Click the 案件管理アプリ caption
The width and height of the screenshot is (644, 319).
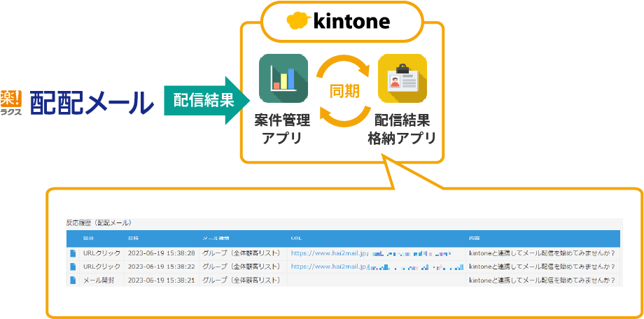282,129
